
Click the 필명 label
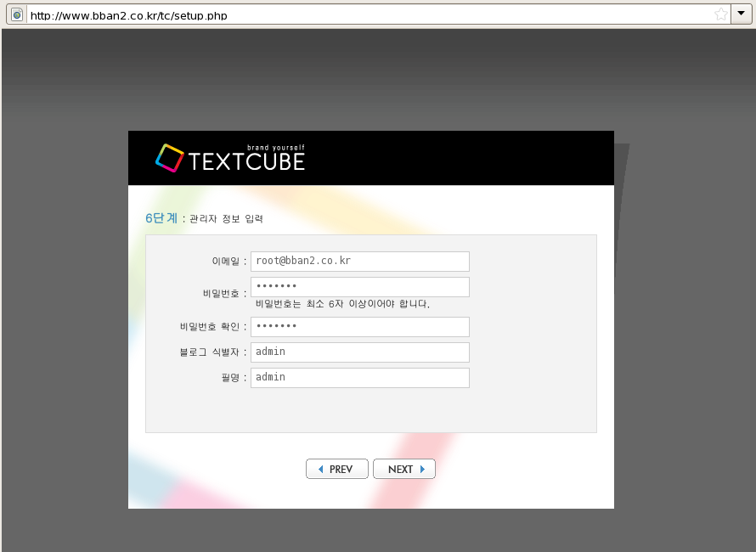230,378
